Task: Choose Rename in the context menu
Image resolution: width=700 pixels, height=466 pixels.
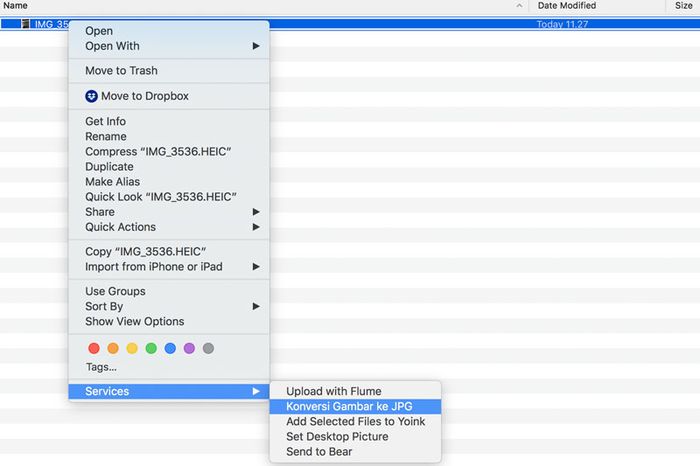Action: [x=169, y=137]
